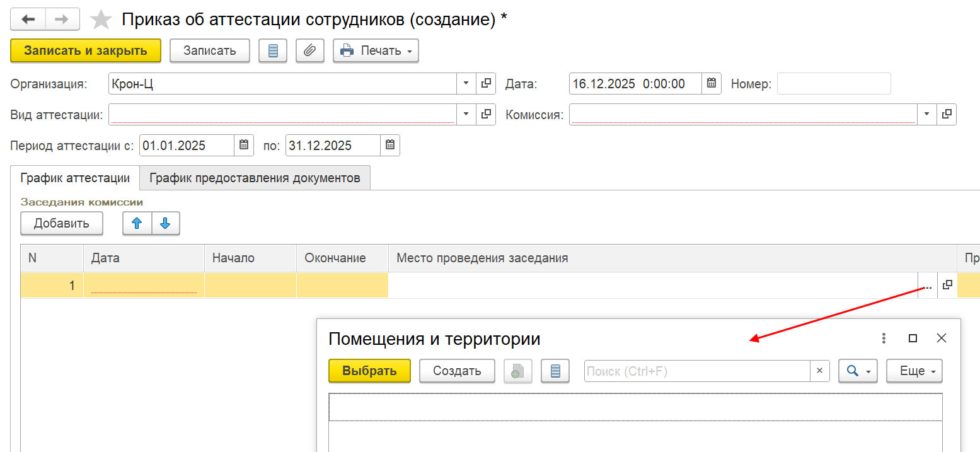Click the paperclip attachments icon

tap(309, 51)
